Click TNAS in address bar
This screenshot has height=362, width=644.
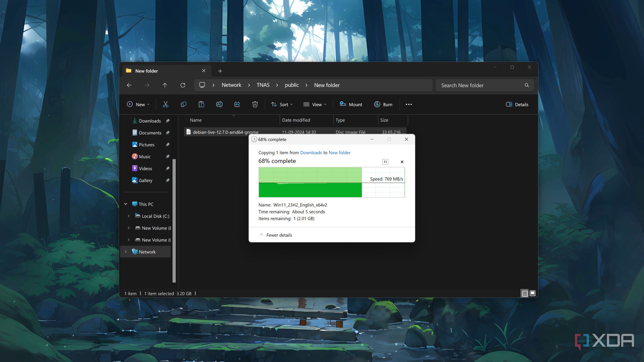tap(263, 85)
